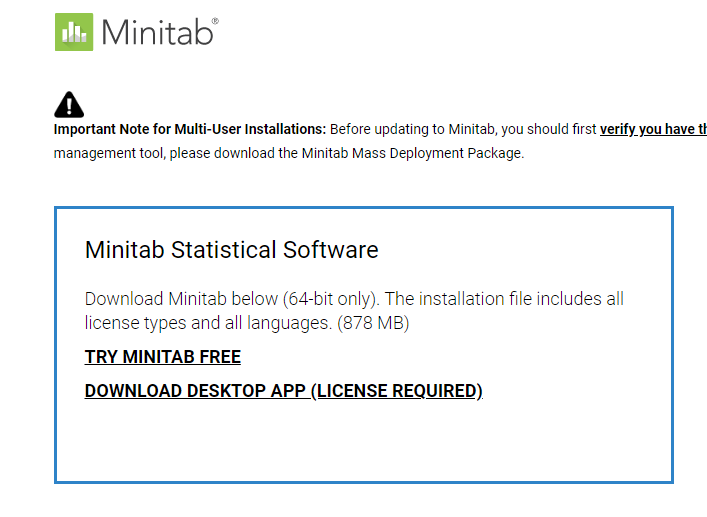Click DOWNLOAD DESKTOP APP (LICENSE REQUIRED) link
Image resolution: width=707 pixels, height=517 pixels.
283,391
